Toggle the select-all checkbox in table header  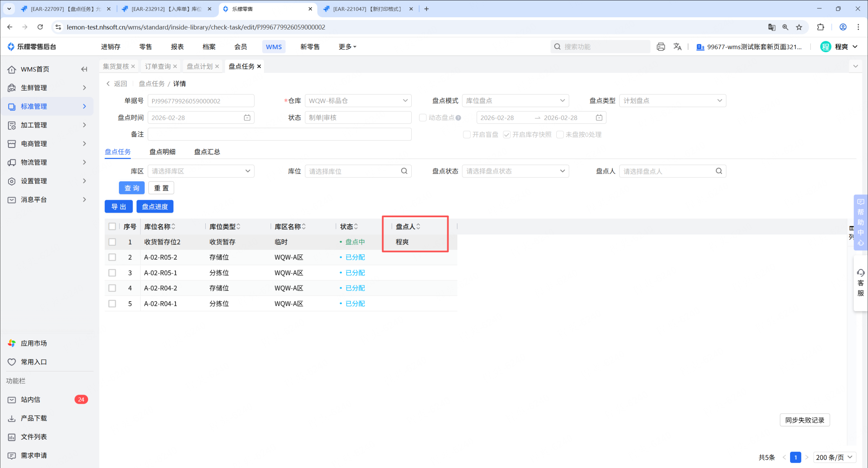[x=112, y=226]
